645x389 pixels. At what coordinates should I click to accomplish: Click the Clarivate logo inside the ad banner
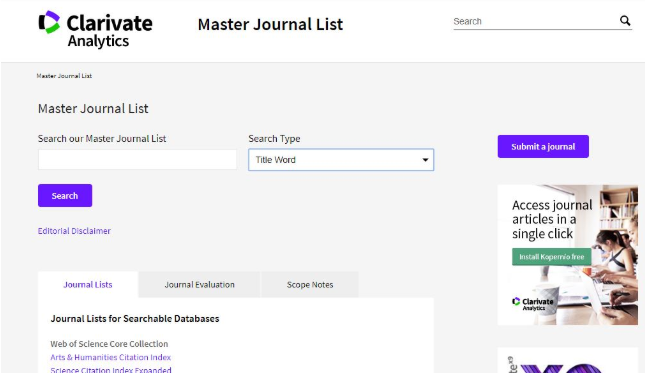pyautogui.click(x=533, y=303)
